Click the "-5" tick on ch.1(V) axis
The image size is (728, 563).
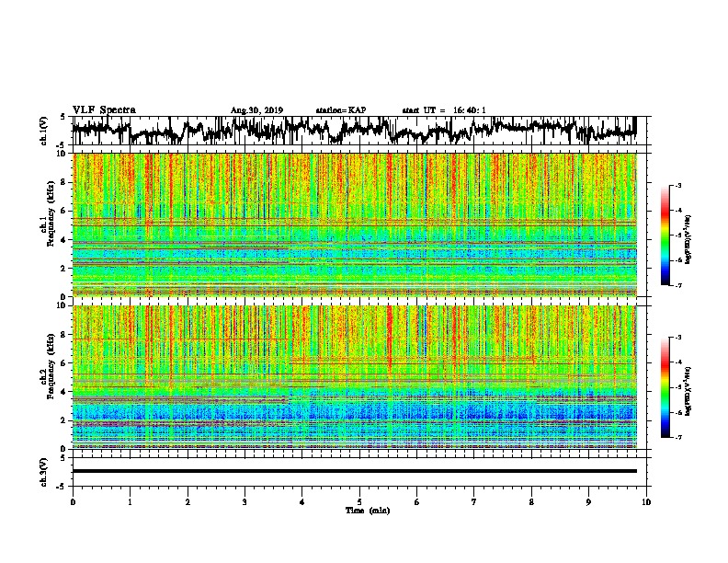[61, 145]
